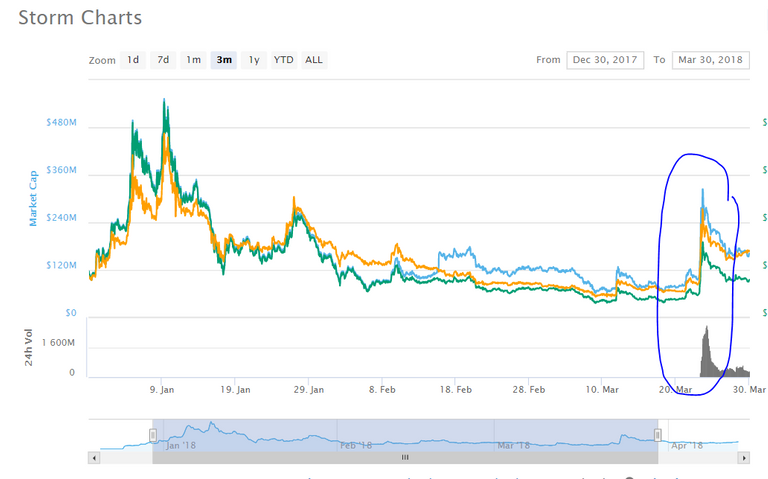
Task: Click the 29. Jan date label
Action: (x=309, y=390)
